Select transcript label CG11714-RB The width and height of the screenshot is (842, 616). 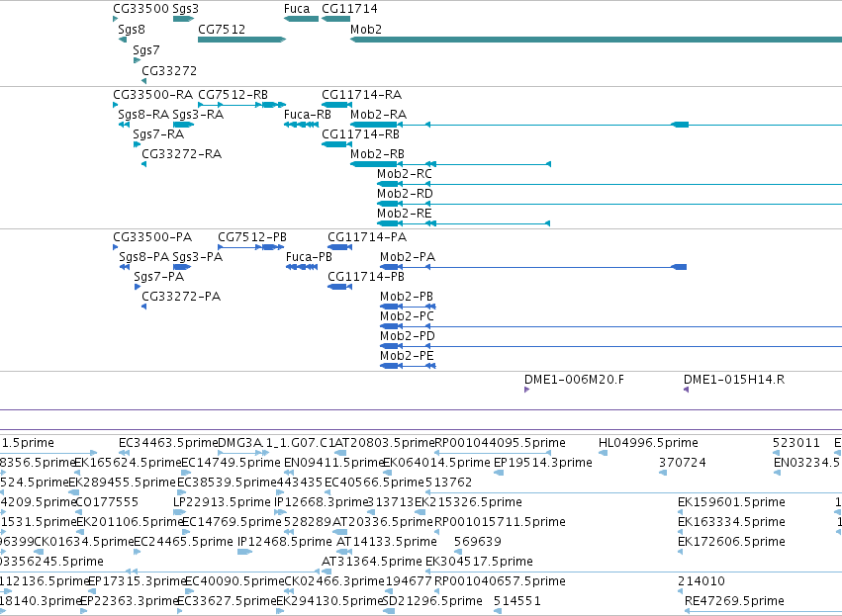coord(360,133)
